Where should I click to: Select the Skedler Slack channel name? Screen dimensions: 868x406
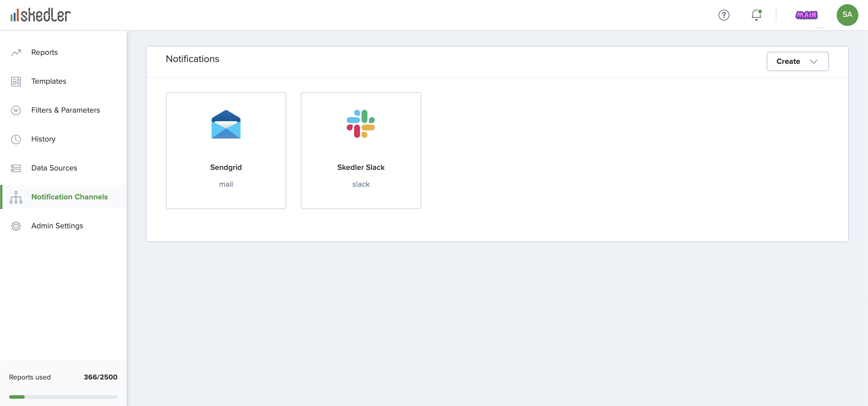360,167
